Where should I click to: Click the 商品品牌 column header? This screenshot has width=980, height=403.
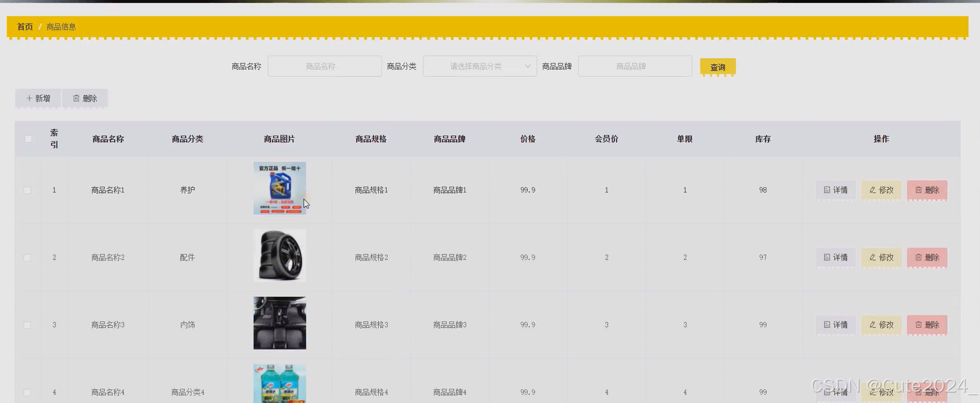coord(450,139)
